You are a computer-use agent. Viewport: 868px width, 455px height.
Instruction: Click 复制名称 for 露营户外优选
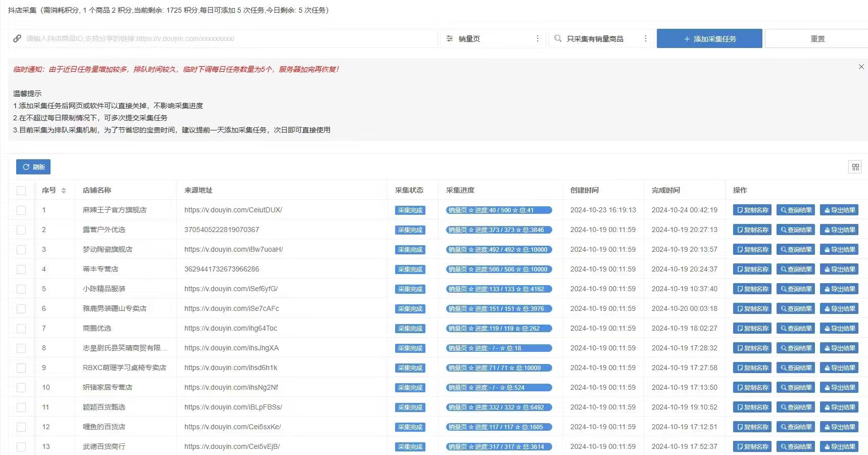[x=752, y=230]
